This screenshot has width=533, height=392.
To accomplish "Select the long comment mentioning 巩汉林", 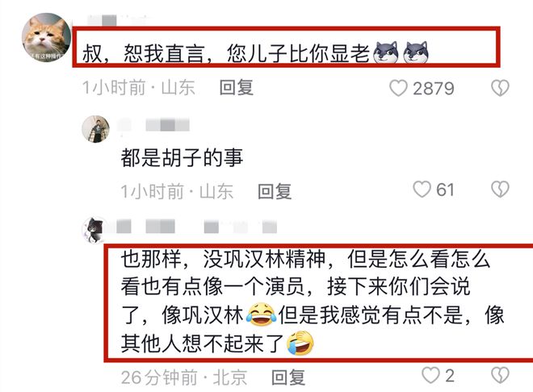I will (x=312, y=302).
